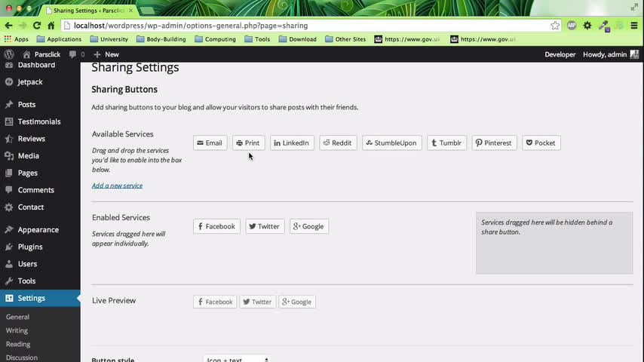Select the Pinterest sharing service button
The height and width of the screenshot is (362, 644).
pos(494,143)
